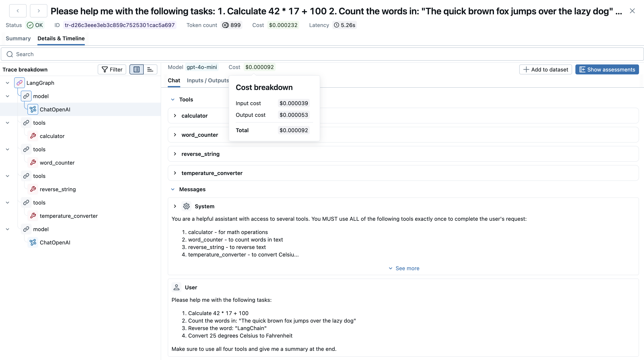Click the word_counter wrench icon
The width and height of the screenshot is (644, 360).
pos(33,163)
